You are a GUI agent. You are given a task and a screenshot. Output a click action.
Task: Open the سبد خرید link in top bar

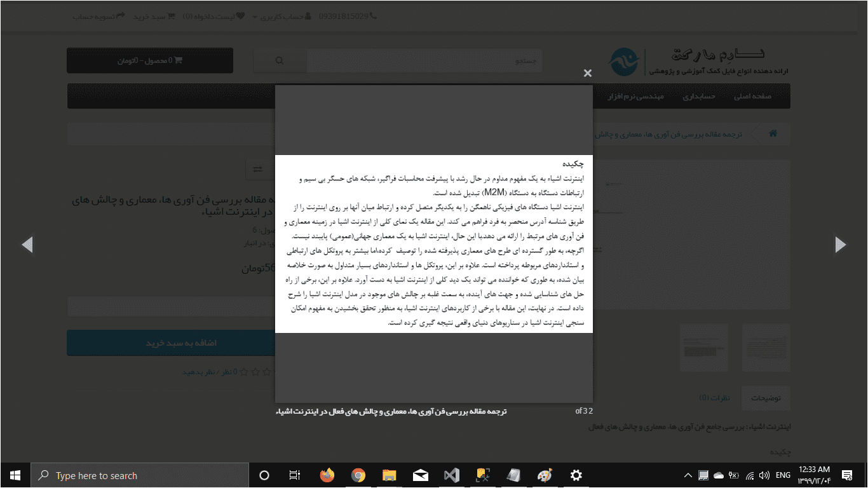[154, 16]
